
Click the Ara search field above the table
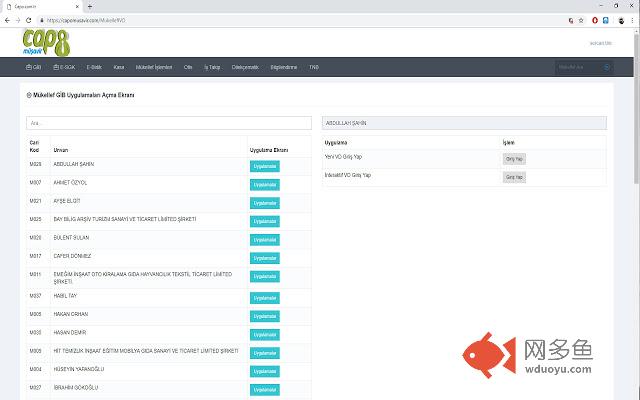click(168, 122)
